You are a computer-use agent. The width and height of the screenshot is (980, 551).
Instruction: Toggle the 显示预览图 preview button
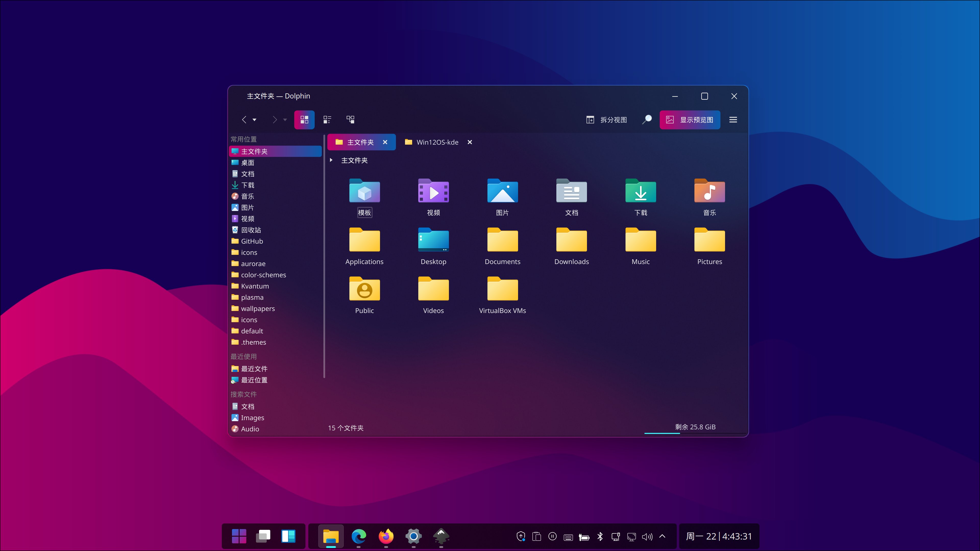coord(689,120)
